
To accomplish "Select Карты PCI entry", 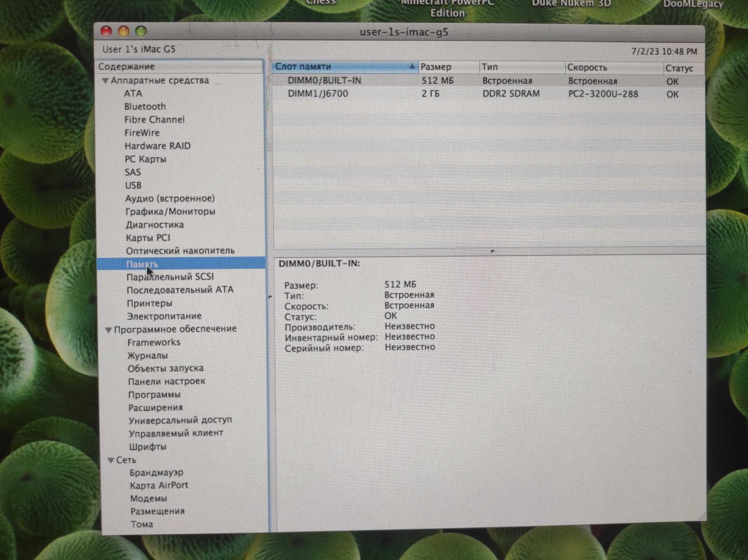I will click(148, 238).
